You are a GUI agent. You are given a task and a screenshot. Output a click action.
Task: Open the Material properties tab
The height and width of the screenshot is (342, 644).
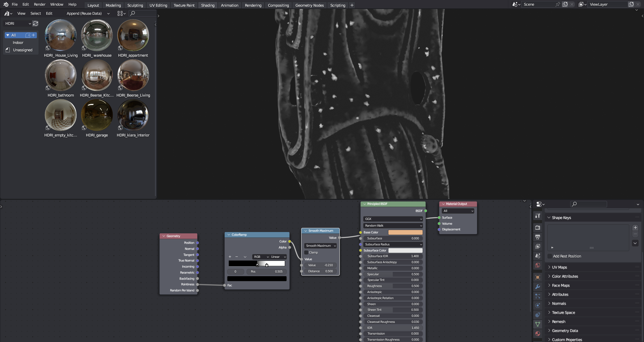[538, 334]
